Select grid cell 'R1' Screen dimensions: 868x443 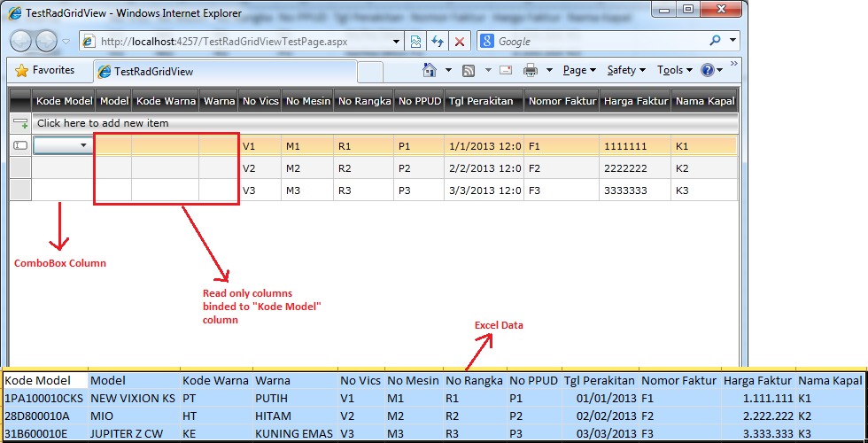364,145
